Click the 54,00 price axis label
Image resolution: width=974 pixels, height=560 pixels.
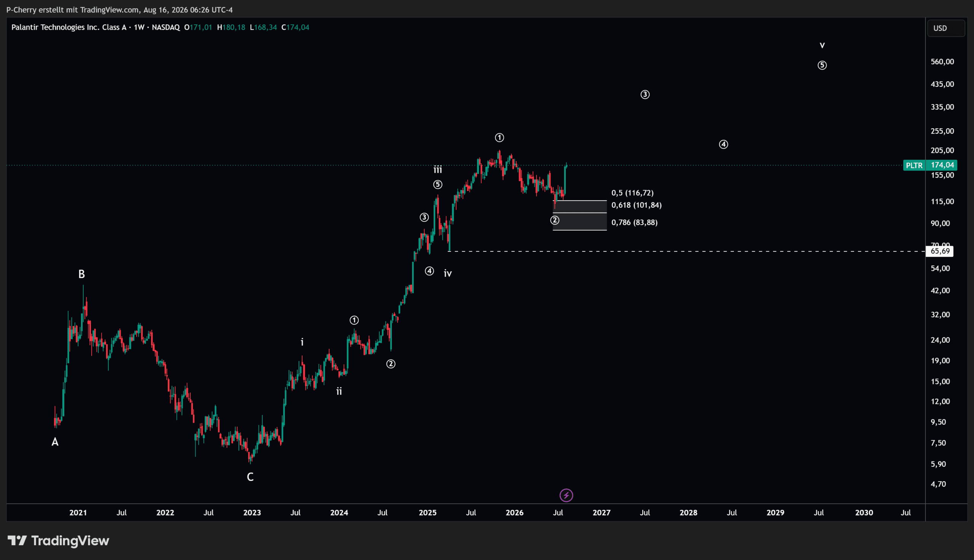[x=940, y=269]
